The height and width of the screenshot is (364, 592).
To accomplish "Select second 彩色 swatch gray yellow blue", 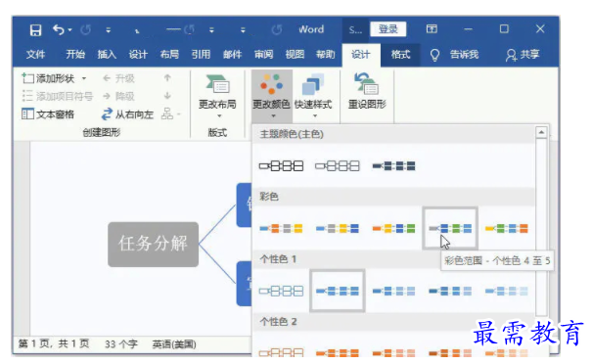I will [x=338, y=228].
